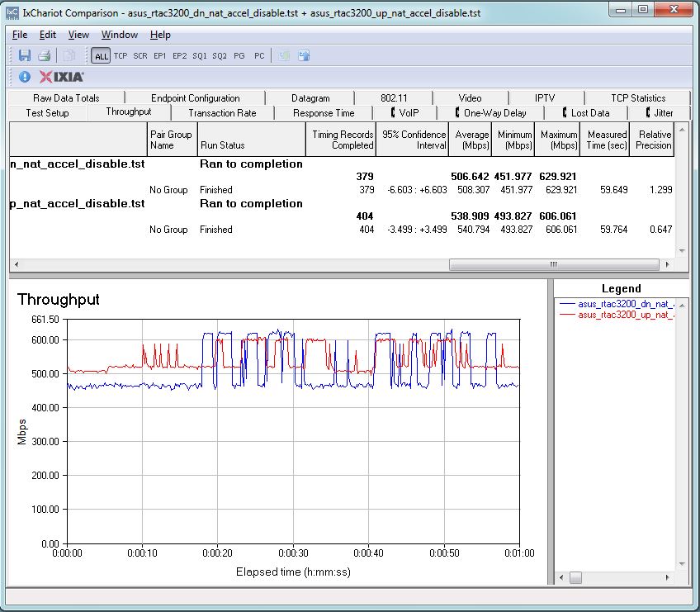Click the blue info icon beside IXIA
This screenshot has height=612, width=700.
click(25, 77)
